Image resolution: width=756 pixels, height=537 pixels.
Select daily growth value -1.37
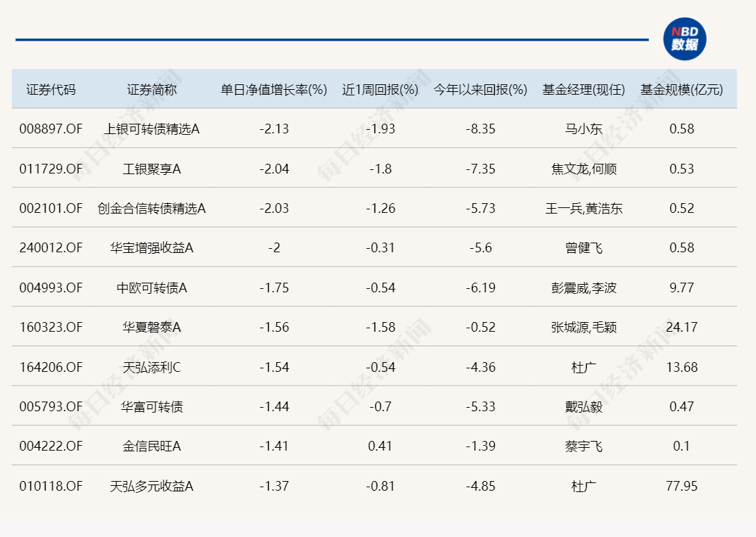[274, 487]
